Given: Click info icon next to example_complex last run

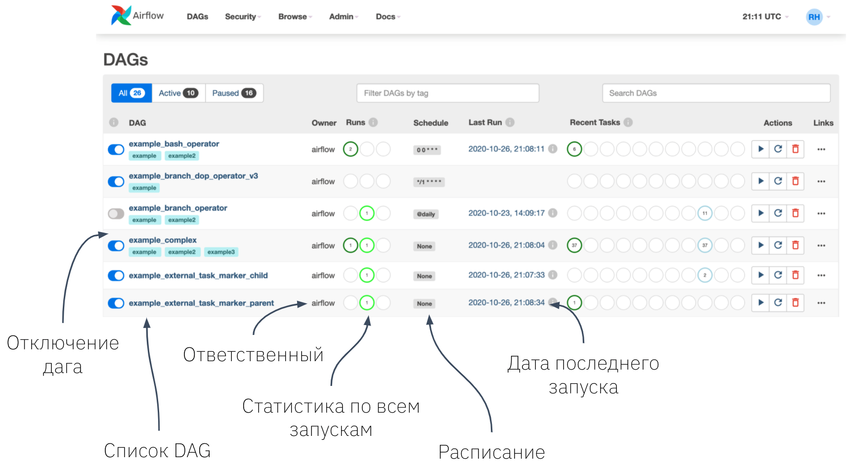Looking at the screenshot, I should [x=553, y=245].
